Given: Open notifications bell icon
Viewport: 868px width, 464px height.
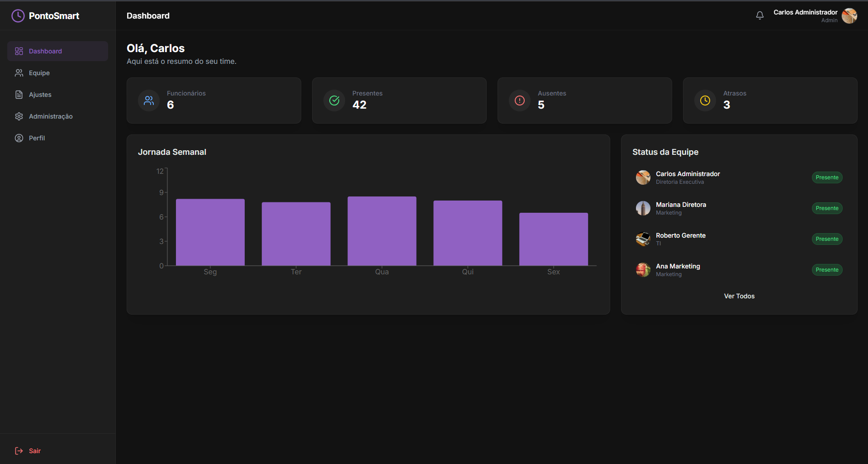Looking at the screenshot, I should click(x=760, y=15).
